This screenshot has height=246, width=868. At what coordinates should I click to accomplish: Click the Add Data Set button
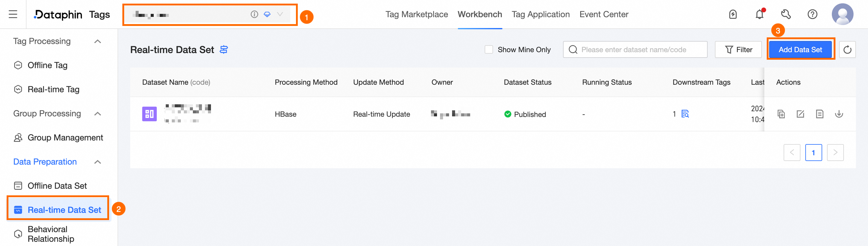click(x=800, y=49)
